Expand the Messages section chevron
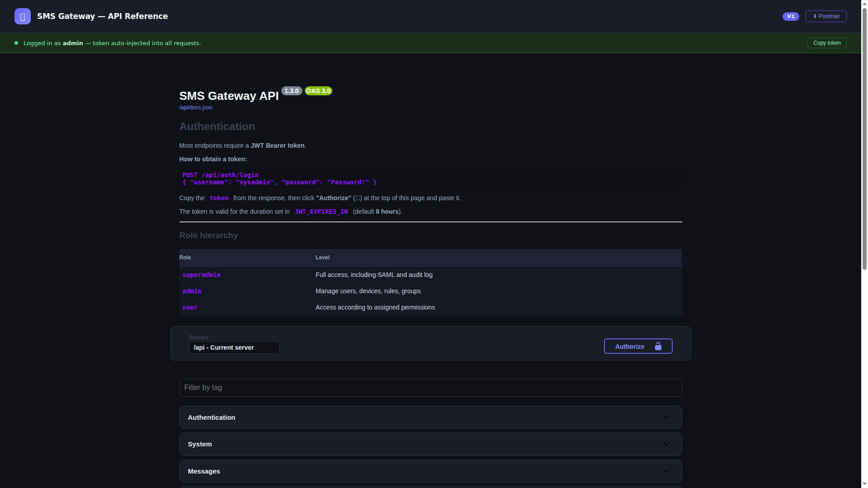868x488 pixels. [x=666, y=471]
